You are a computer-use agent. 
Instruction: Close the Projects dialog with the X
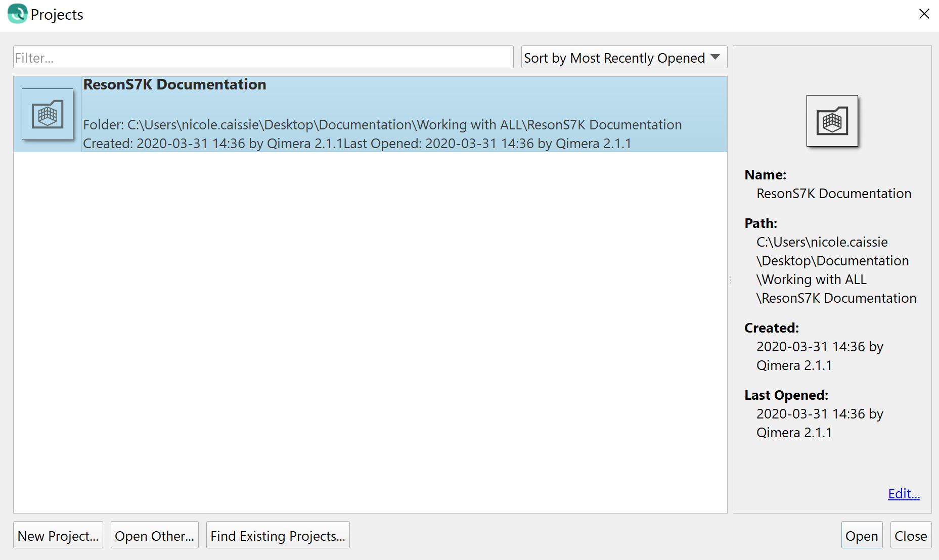coord(924,14)
